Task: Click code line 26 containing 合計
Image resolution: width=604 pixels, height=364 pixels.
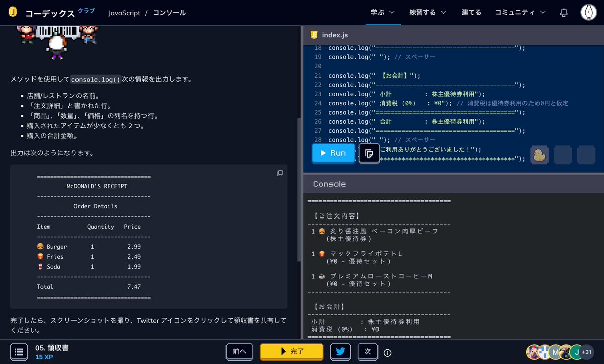Action: [x=406, y=121]
